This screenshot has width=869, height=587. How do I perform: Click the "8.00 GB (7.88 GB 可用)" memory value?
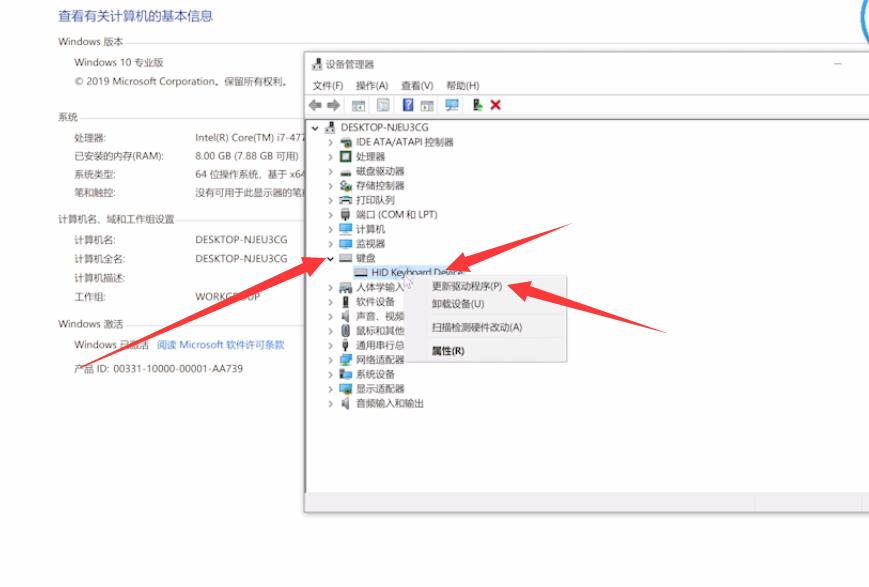point(247,156)
